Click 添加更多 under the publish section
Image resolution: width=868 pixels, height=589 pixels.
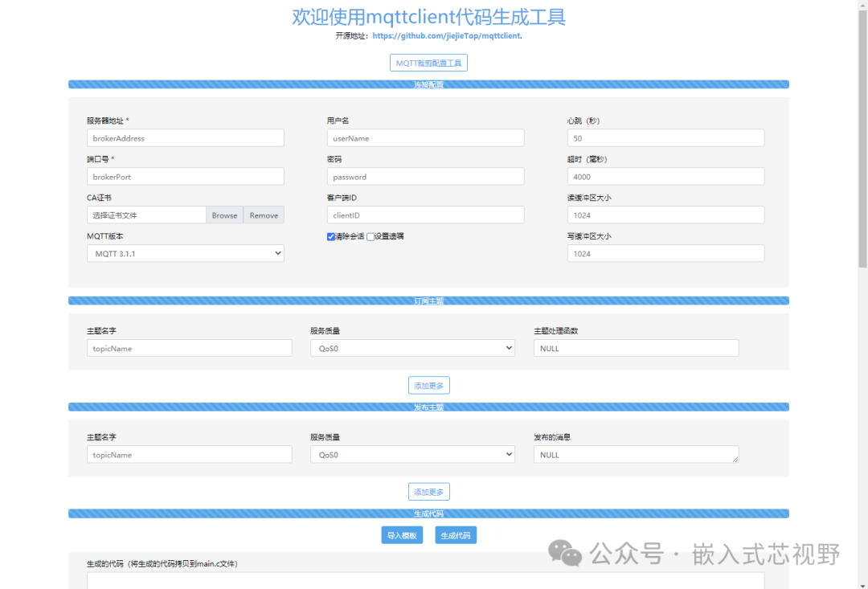click(x=429, y=492)
